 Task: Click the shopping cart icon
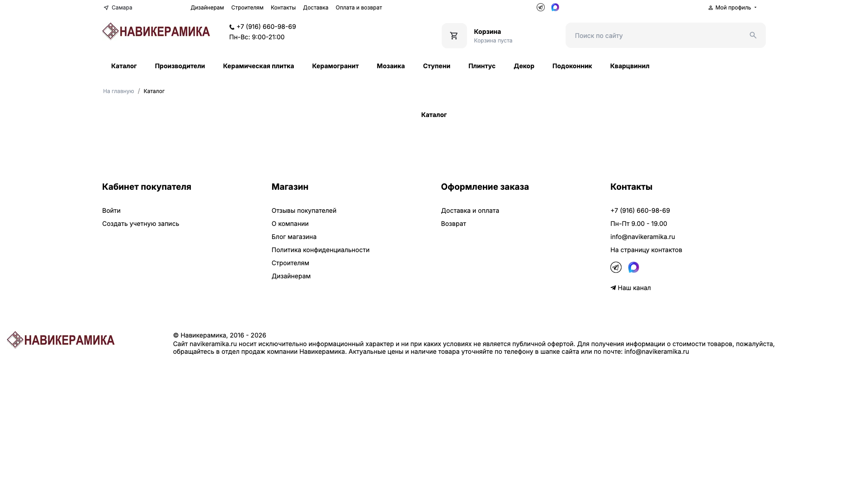pos(454,36)
